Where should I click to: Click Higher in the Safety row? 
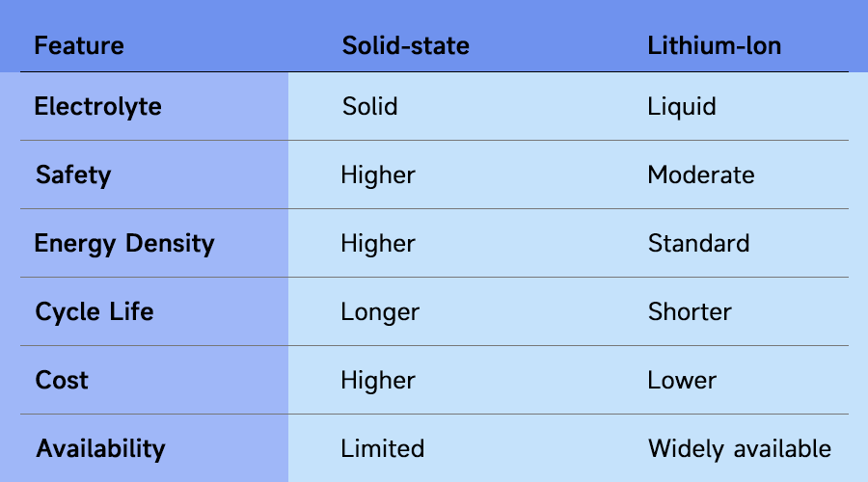[x=378, y=174]
